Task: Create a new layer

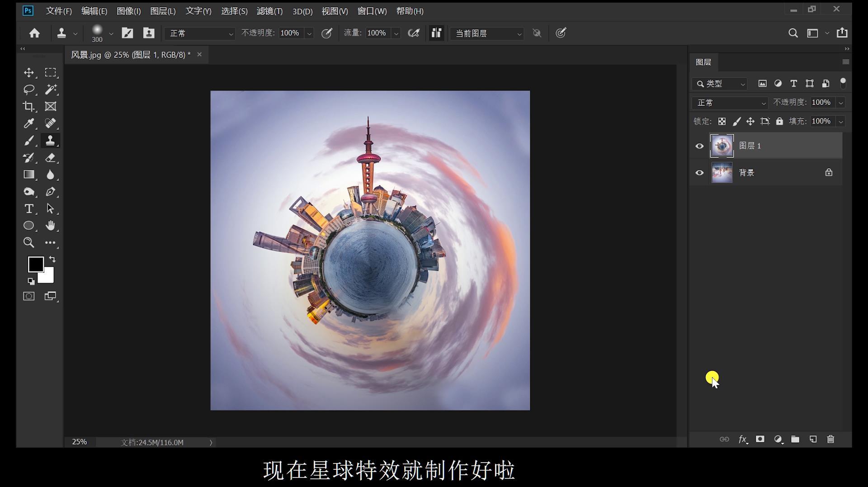Action: click(813, 439)
